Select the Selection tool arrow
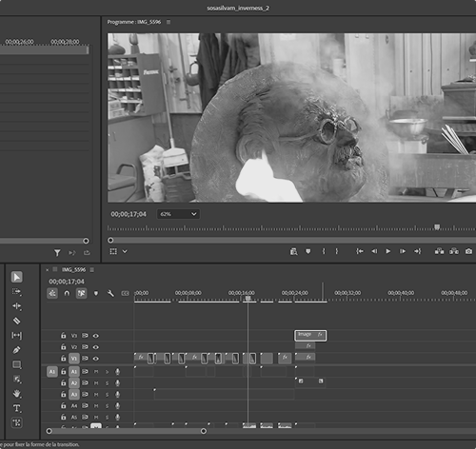 (x=17, y=277)
